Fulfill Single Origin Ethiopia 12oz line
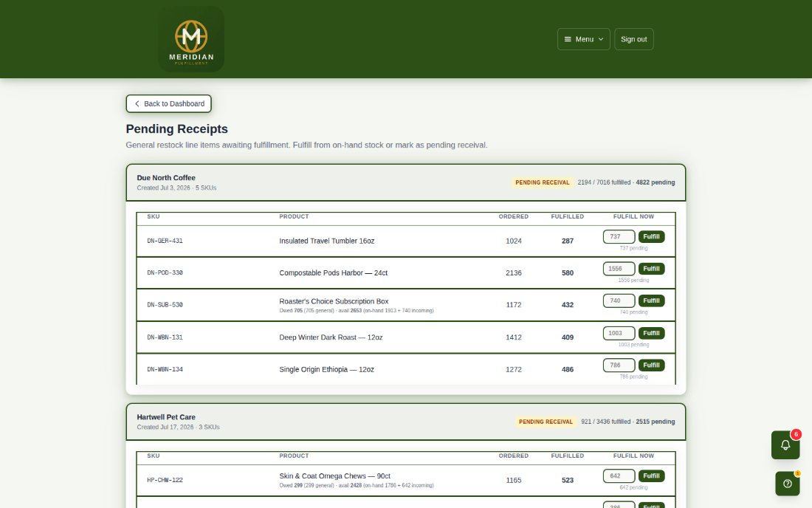 [651, 365]
